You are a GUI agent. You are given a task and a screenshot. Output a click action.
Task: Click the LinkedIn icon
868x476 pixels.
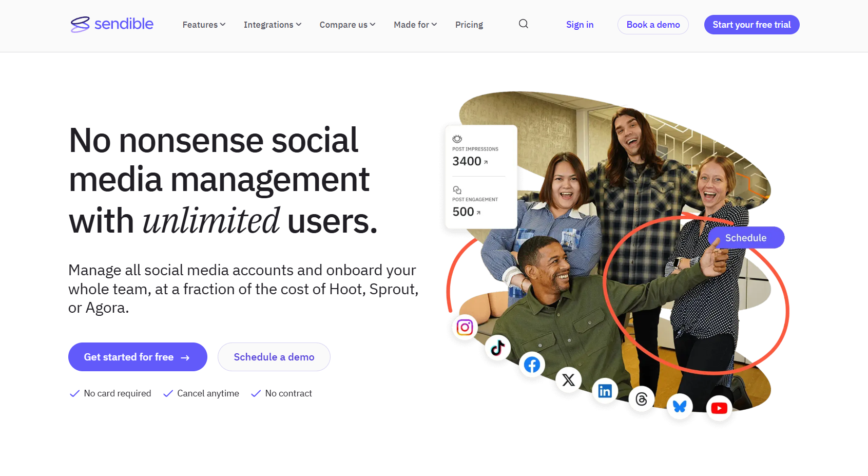(x=605, y=391)
